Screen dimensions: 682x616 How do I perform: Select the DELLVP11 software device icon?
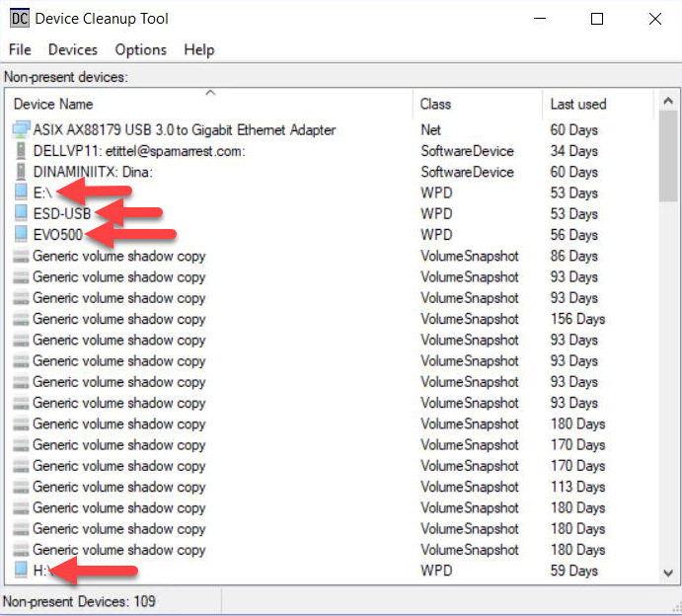[21, 150]
